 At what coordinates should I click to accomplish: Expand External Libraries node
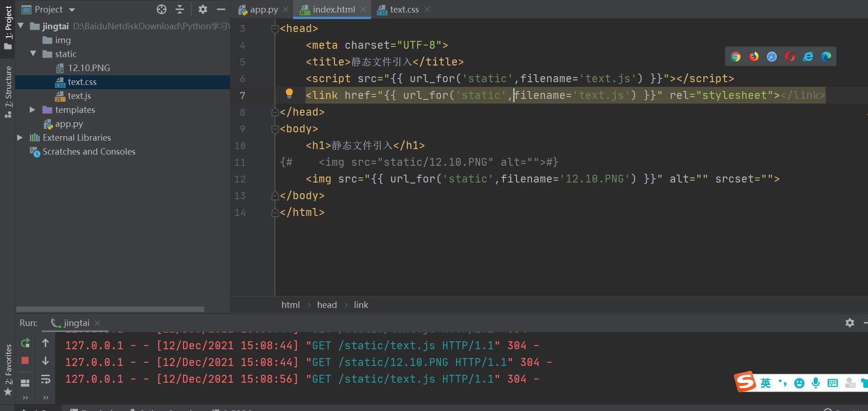pos(20,137)
